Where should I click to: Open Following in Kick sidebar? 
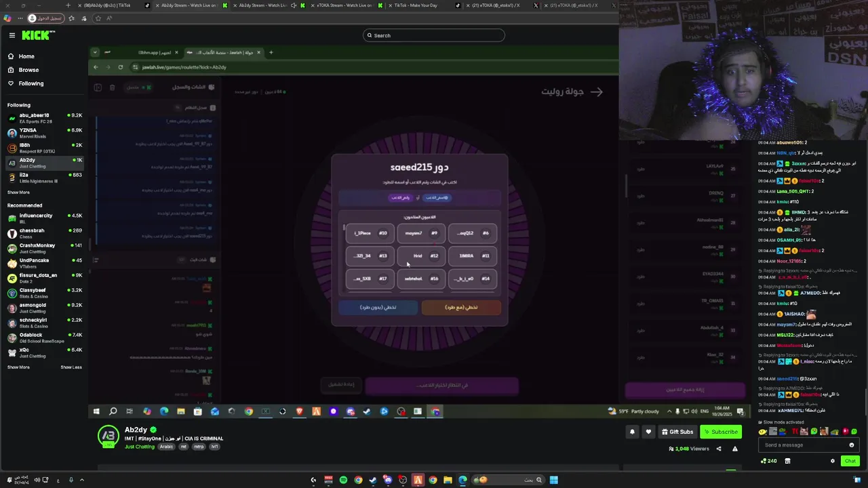pos(31,83)
